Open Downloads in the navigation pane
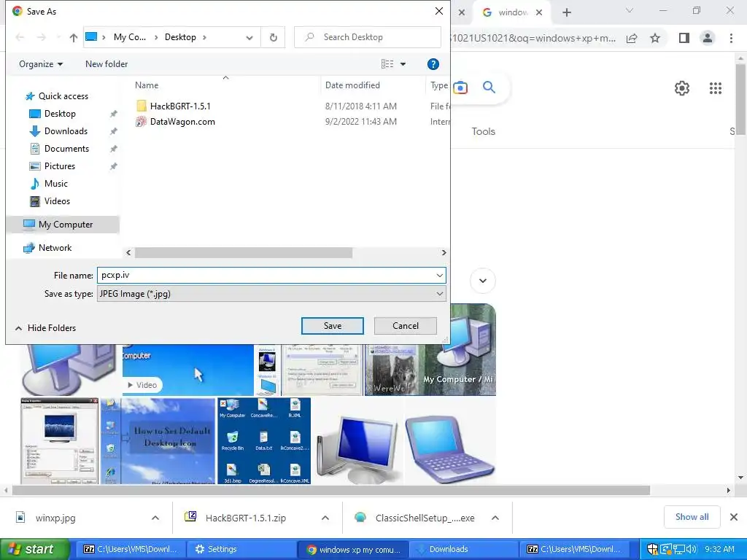This screenshot has width=747, height=560. click(66, 131)
